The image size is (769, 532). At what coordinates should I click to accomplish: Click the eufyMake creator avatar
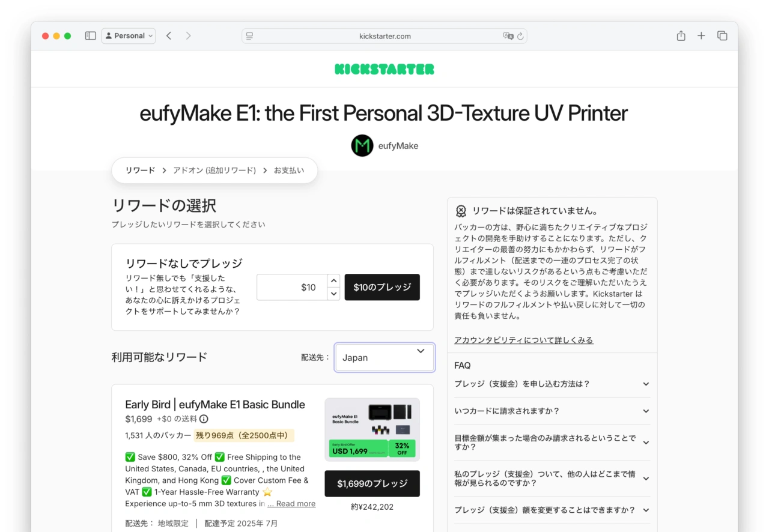tap(362, 146)
